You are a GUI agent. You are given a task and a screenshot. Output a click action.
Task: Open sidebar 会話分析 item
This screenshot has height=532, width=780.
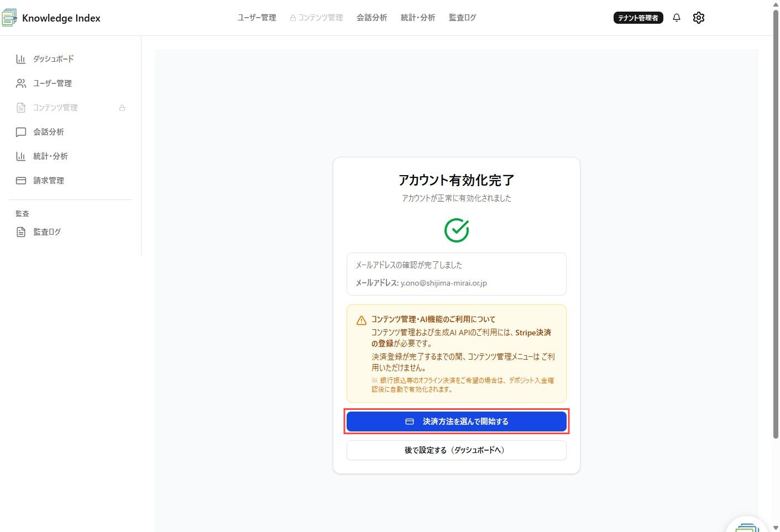[x=71, y=132]
